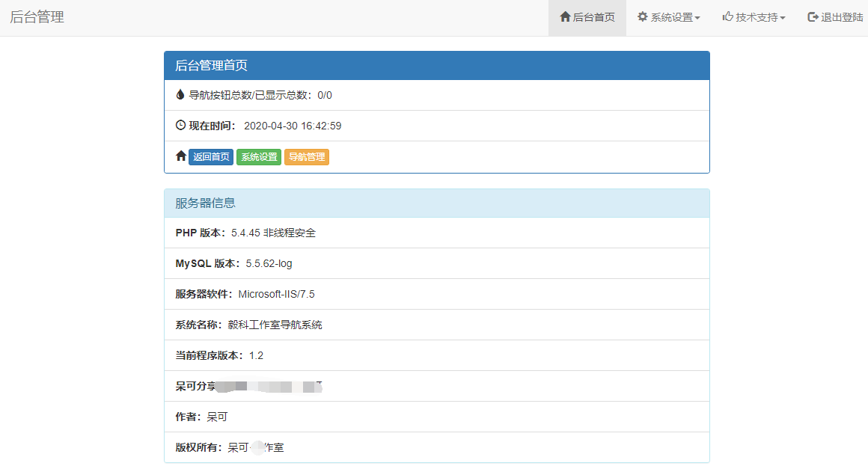
Task: Click 退出登陆 to log out
Action: pos(835,18)
